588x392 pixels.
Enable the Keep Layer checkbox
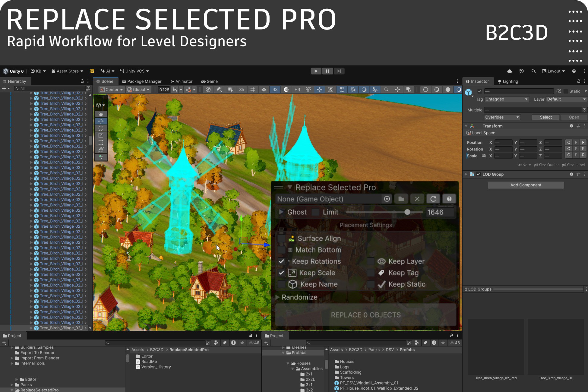pyautogui.click(x=371, y=261)
